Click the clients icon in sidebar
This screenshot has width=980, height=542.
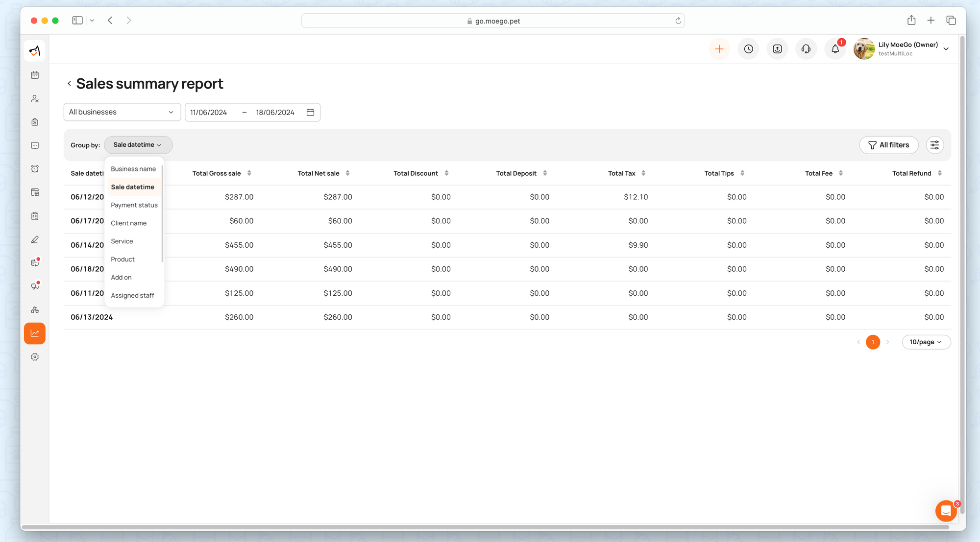[x=35, y=98]
